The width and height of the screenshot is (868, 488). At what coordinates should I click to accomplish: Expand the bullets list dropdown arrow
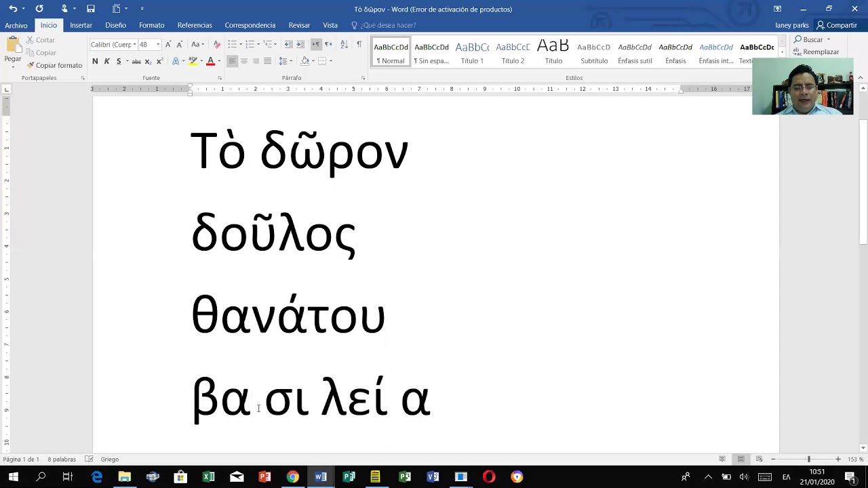click(x=241, y=44)
